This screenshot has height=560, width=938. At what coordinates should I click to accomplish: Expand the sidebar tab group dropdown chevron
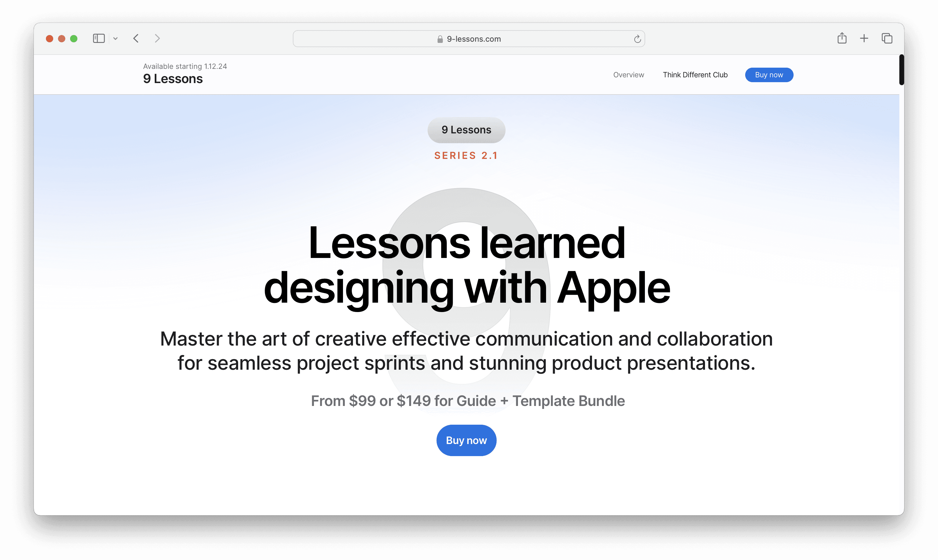(x=115, y=38)
